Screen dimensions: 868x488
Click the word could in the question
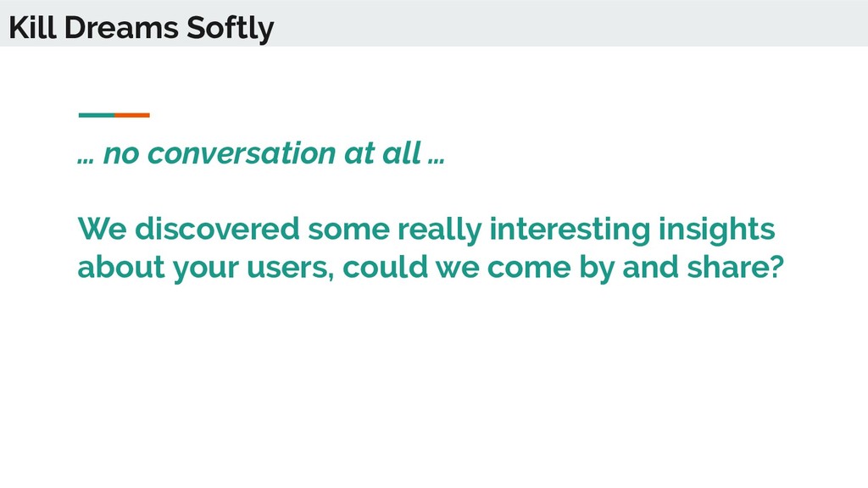386,267
